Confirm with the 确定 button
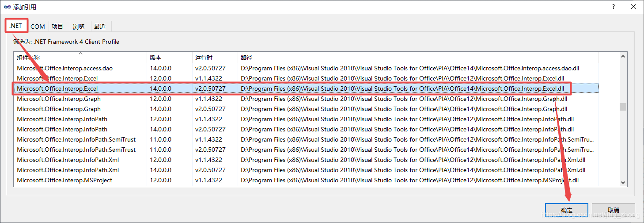 coord(567,210)
